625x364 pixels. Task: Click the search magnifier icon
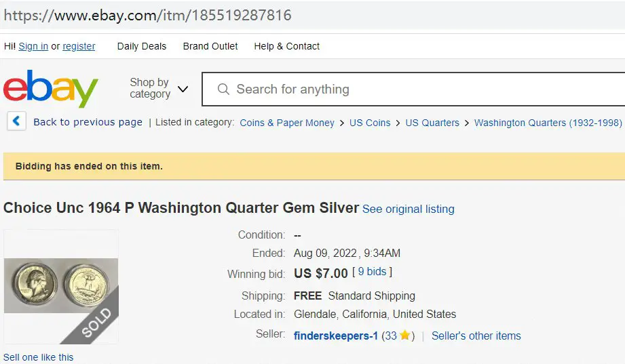223,89
